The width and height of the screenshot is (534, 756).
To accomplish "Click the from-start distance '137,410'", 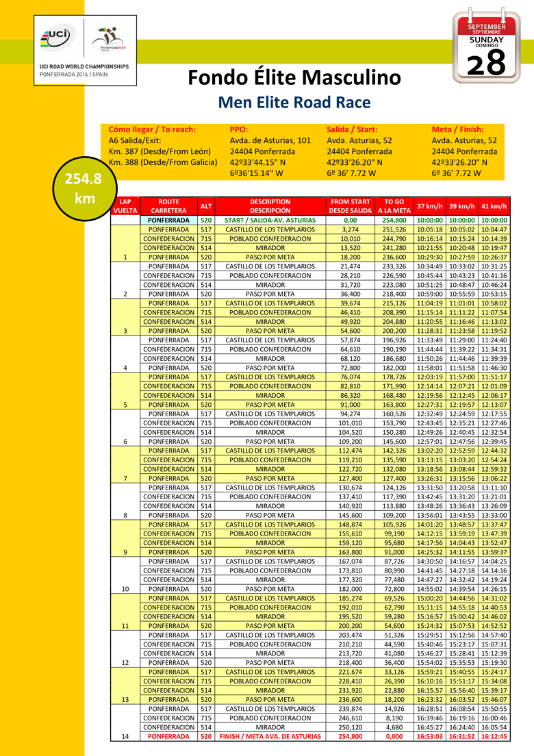I will click(x=351, y=496).
